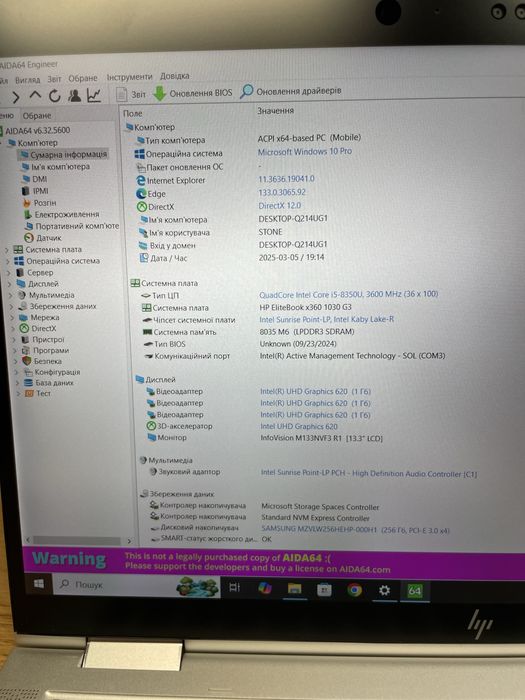Image resolution: width=525 pixels, height=700 pixels.
Task: Open Settings gear on taskbar
Action: coord(384,591)
